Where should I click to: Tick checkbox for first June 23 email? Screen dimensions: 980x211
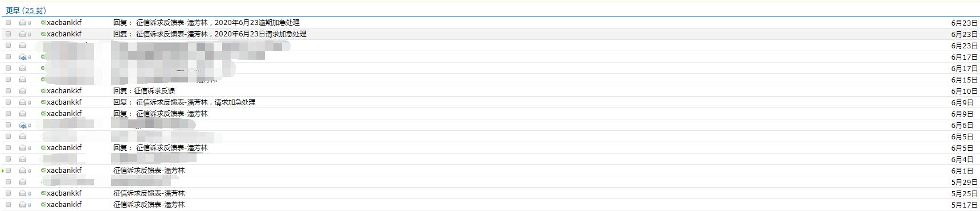(x=9, y=23)
